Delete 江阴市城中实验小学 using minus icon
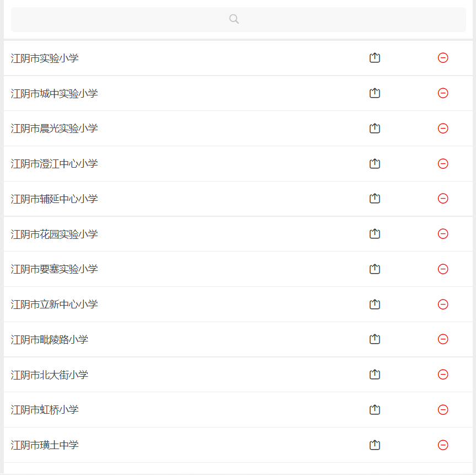 point(443,93)
